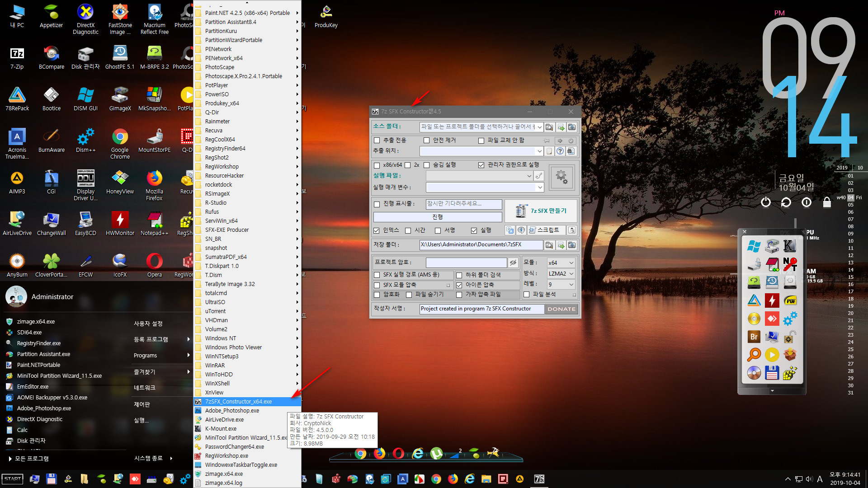Screen dimensions: 868x488
Task: Enable the 파일 분석 checkbox
Action: 526,295
